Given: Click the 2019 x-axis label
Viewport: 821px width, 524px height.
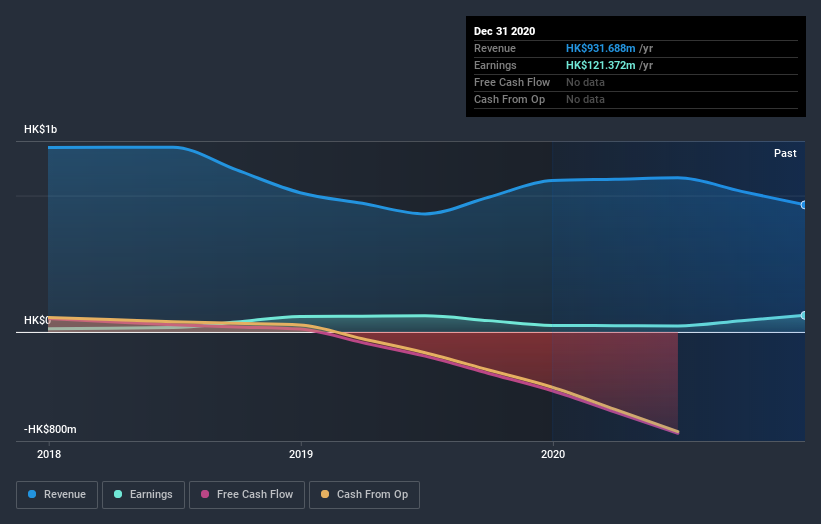Looking at the screenshot, I should (x=301, y=454).
